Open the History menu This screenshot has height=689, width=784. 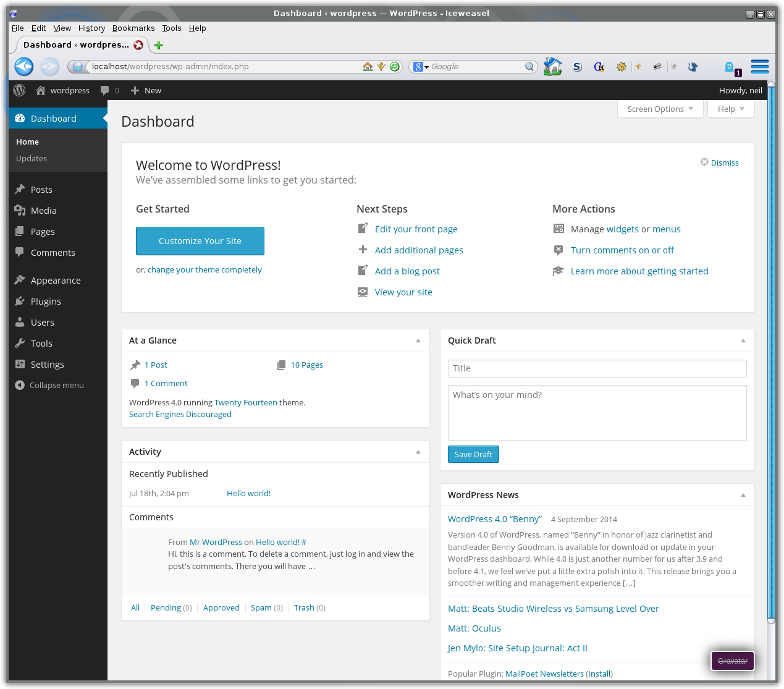pyautogui.click(x=91, y=28)
